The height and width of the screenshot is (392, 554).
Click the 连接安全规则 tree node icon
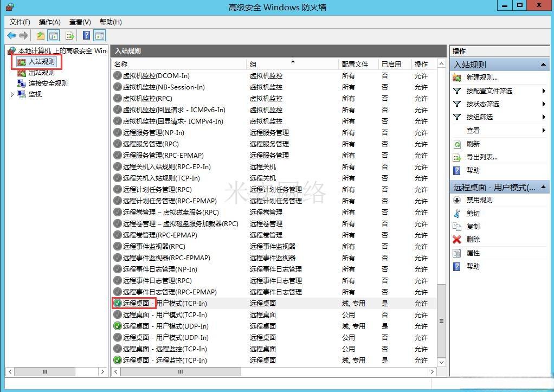point(22,83)
